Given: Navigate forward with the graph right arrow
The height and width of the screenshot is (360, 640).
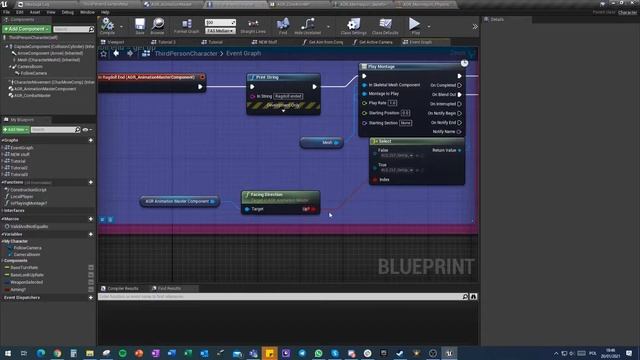Looking at the screenshot, I should [130, 53].
